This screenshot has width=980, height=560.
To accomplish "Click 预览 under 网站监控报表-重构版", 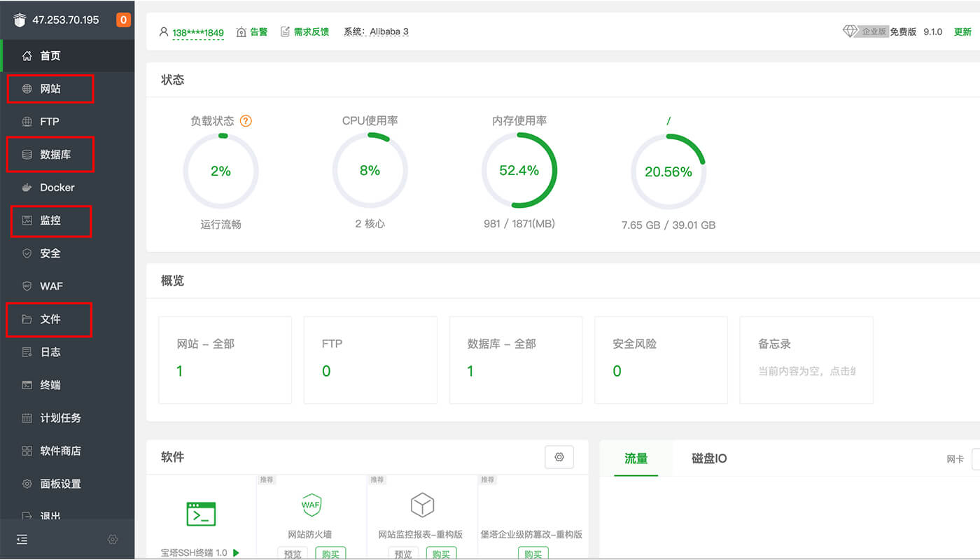I will [403, 554].
